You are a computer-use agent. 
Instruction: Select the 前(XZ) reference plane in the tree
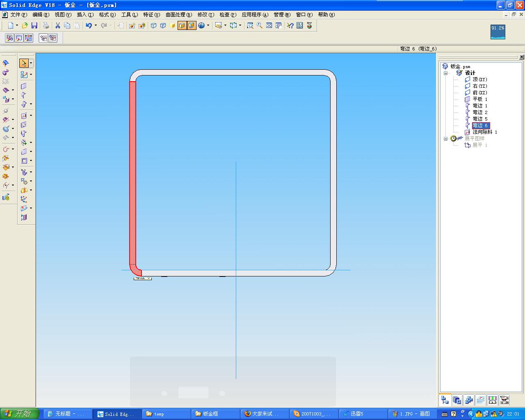click(x=480, y=93)
